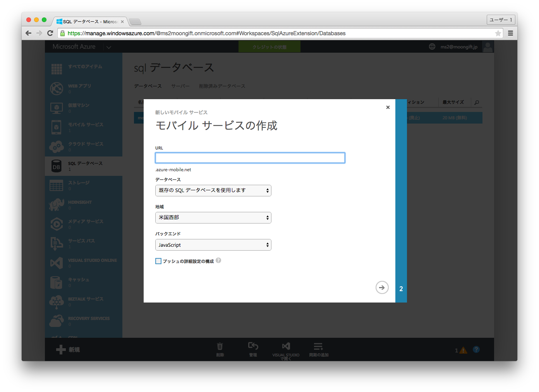Viewport: 539px width, 392px height.
Task: Click the ms2@moongift.jp account link
Action: pos(458,47)
